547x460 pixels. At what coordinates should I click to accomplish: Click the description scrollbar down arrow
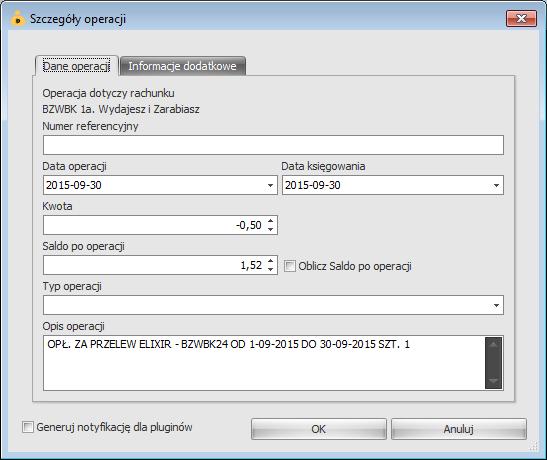[493, 380]
